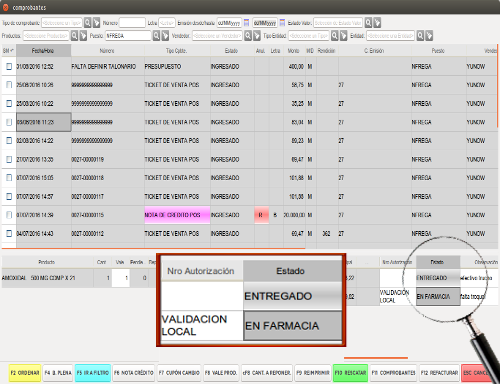Open the Tipo Entidad selection field

[309, 36]
